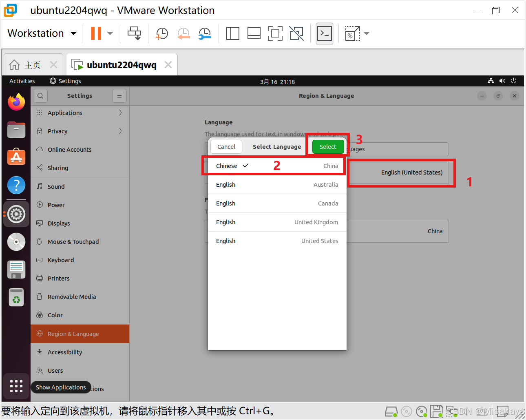Click the green Select button
The height and width of the screenshot is (420, 526).
pos(328,147)
